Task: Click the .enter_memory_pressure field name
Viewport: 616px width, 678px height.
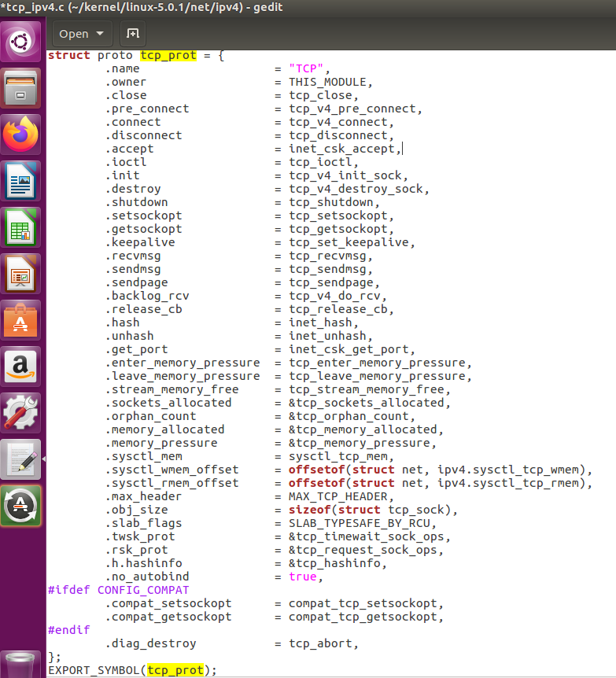Action: tap(183, 363)
